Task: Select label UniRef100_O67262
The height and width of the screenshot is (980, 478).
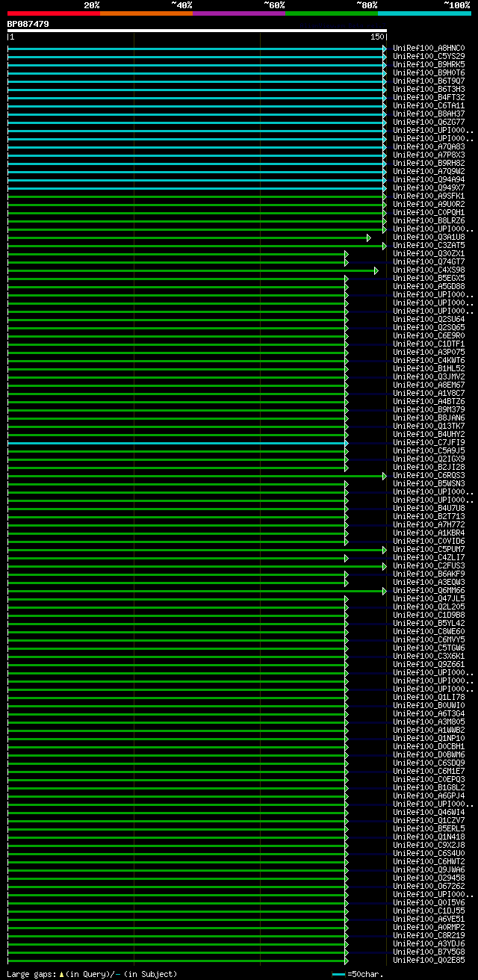Action: point(429,886)
